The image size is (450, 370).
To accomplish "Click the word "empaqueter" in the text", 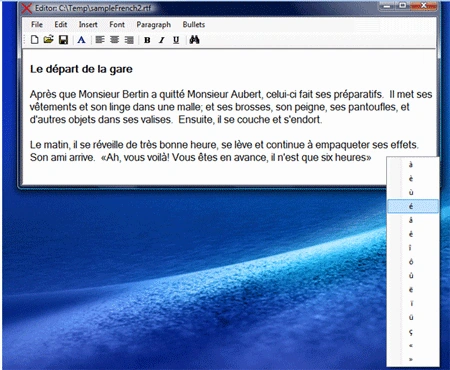I will (342, 145).
